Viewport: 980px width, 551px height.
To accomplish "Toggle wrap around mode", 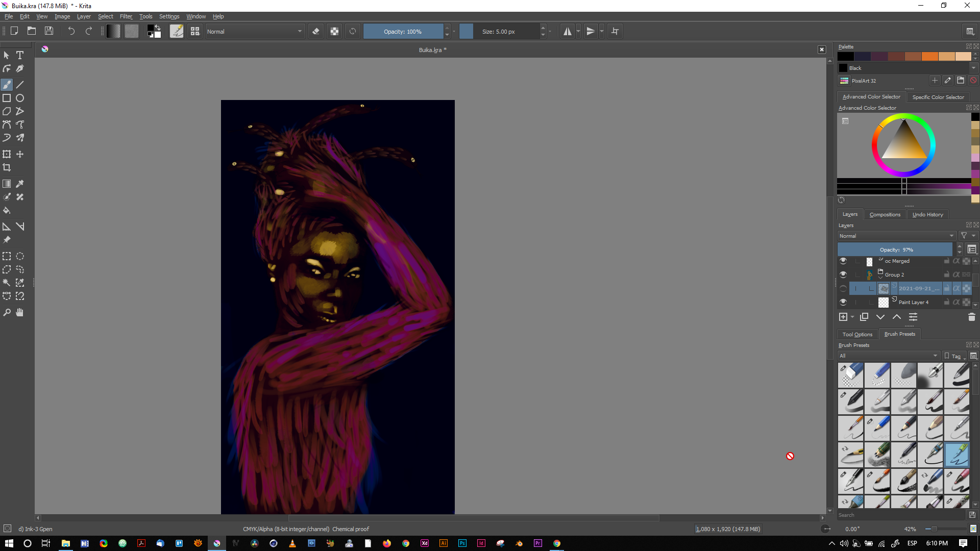I will 615,31.
